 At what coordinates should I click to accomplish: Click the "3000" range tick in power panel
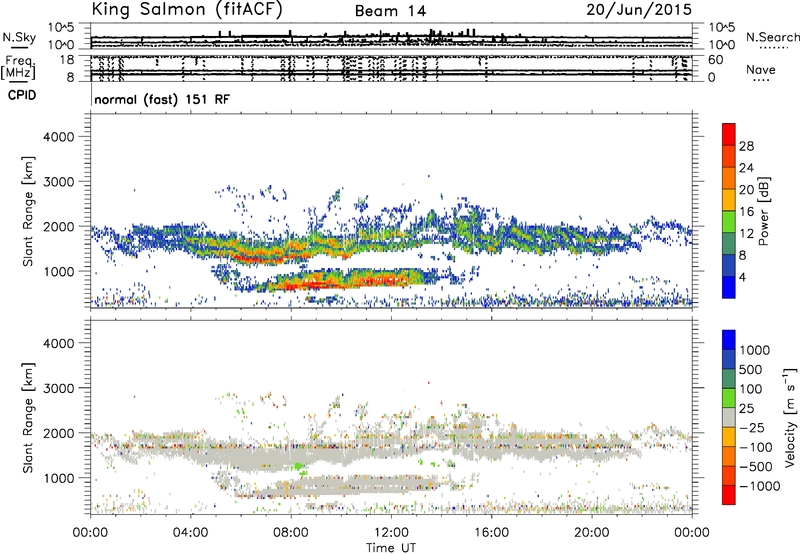[58, 182]
